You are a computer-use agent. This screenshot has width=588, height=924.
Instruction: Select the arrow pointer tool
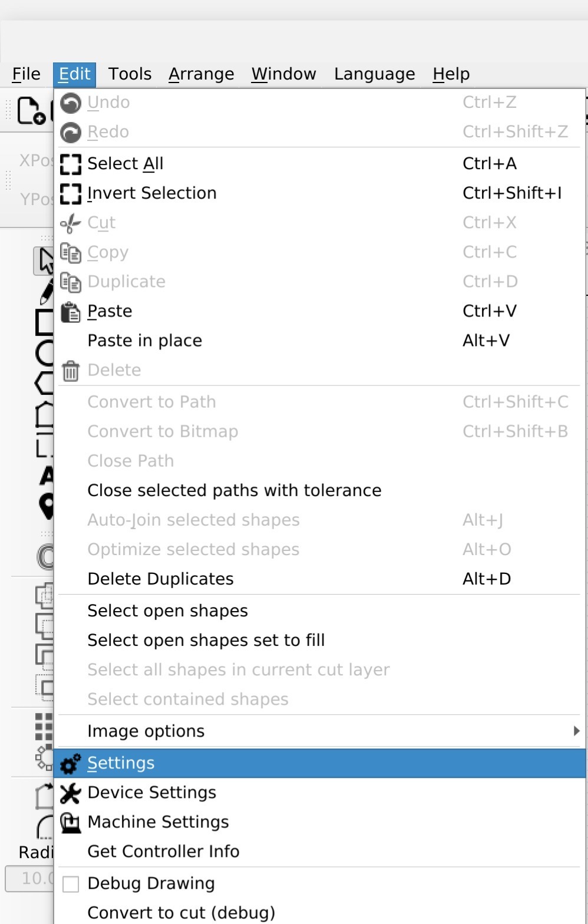44,261
